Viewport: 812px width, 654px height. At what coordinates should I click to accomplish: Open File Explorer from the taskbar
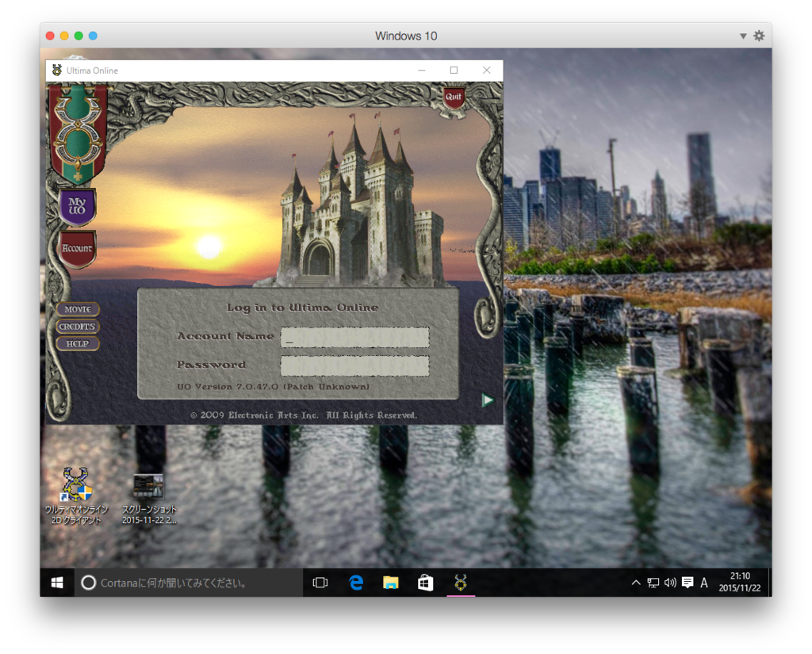point(390,583)
